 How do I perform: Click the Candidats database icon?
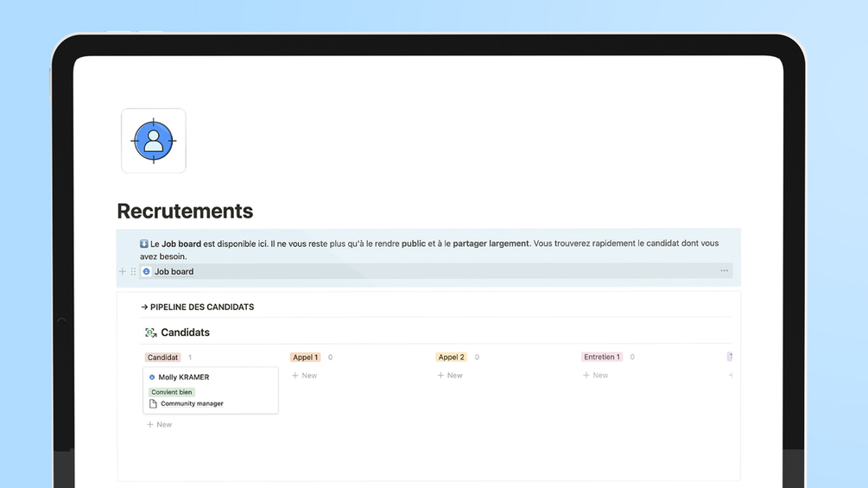click(150, 333)
